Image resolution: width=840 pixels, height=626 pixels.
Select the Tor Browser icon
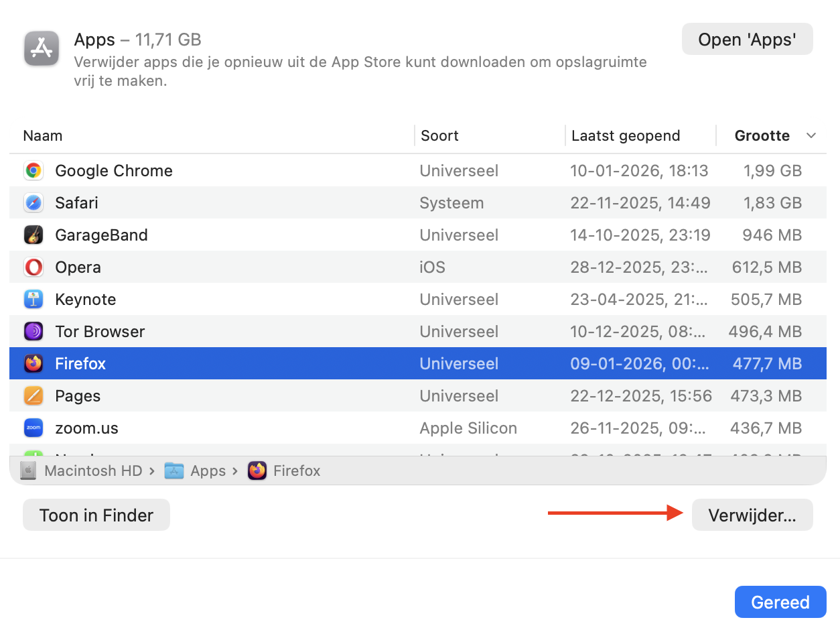pos(33,331)
